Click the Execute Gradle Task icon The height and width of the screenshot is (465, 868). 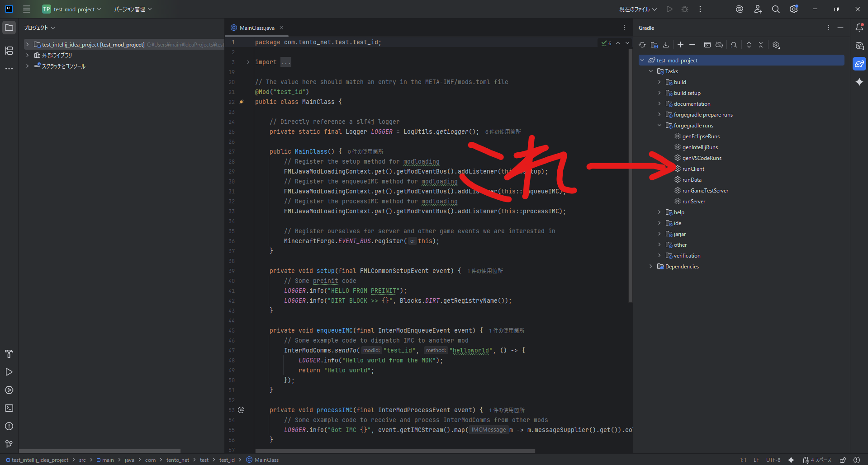[x=707, y=45]
